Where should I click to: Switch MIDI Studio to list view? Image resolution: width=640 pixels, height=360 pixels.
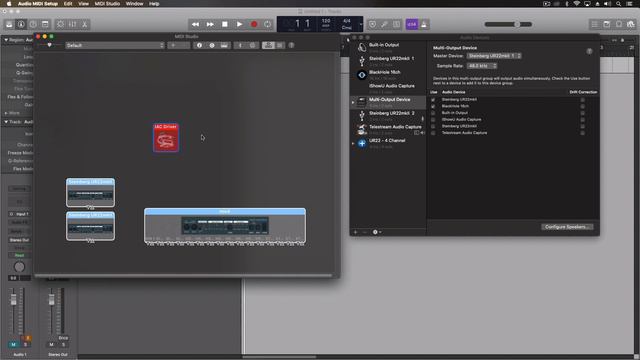(x=280, y=45)
